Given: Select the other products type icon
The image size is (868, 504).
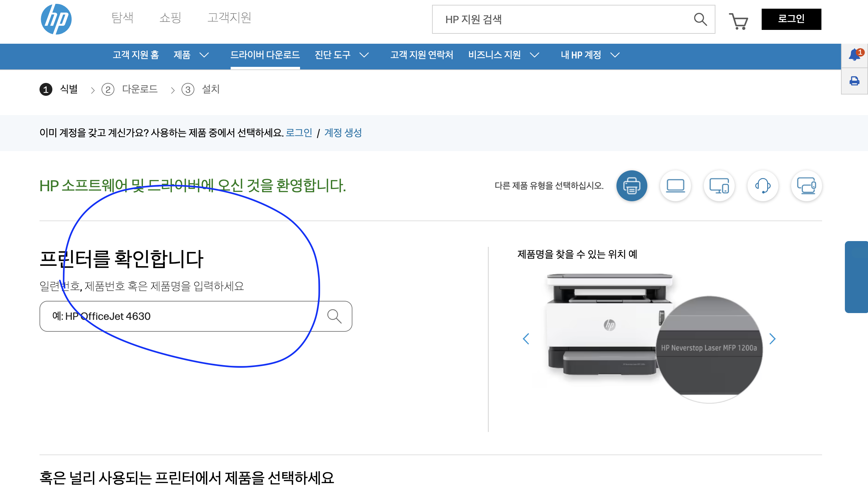Looking at the screenshot, I should tap(806, 186).
